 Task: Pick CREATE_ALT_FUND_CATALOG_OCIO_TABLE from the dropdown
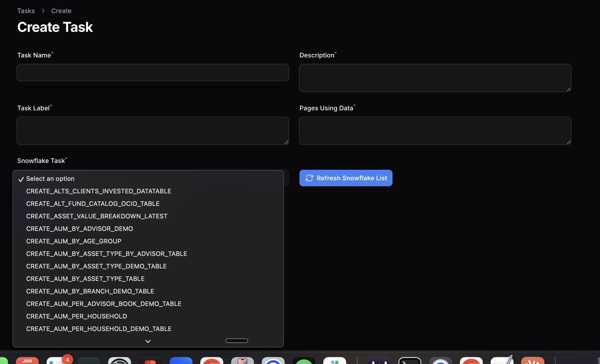coord(93,204)
